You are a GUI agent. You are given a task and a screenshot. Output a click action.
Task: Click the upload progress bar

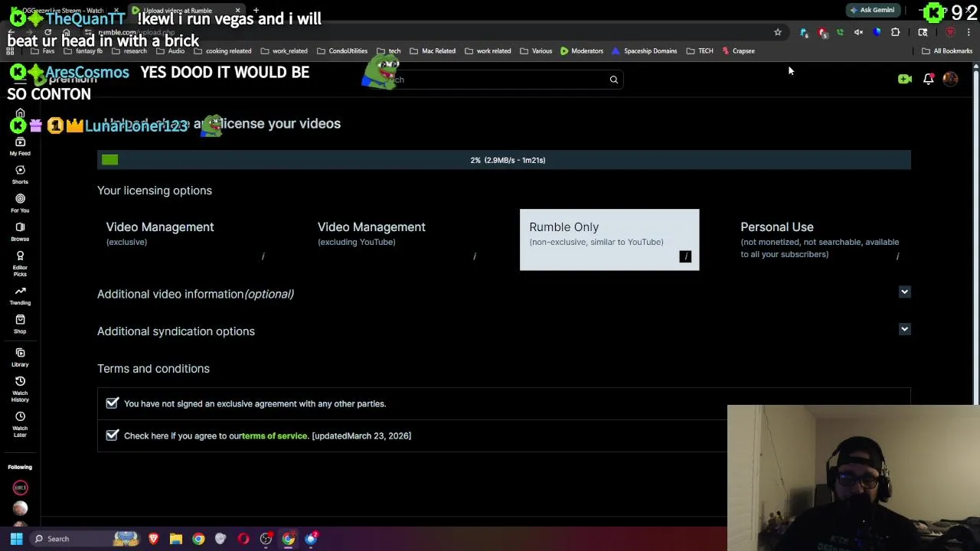pos(504,160)
